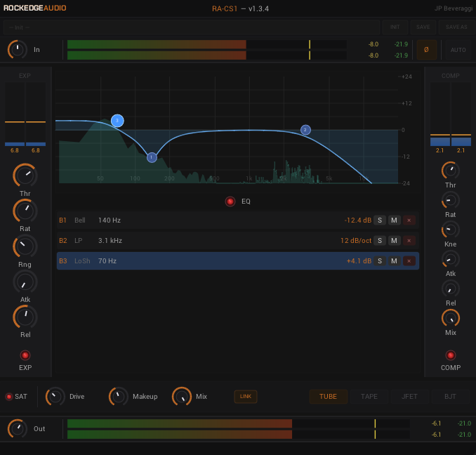
Task: Click the expander Thr knob
Action: pos(25,176)
